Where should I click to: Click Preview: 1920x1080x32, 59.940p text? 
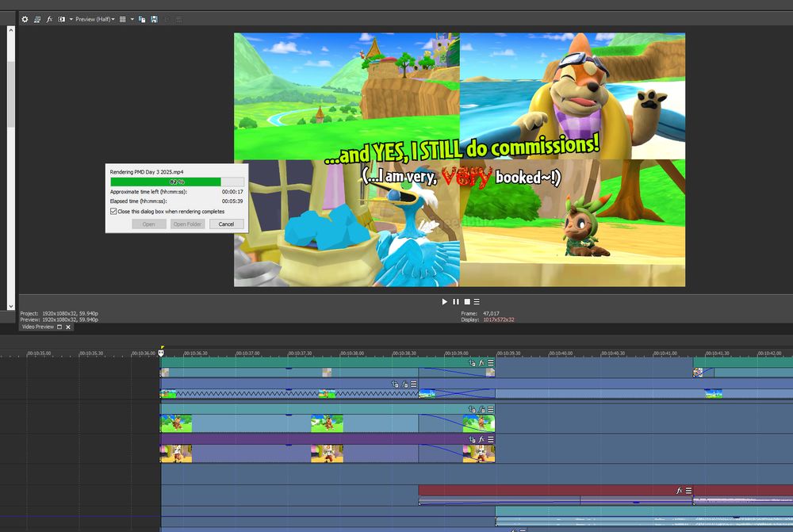click(59, 320)
